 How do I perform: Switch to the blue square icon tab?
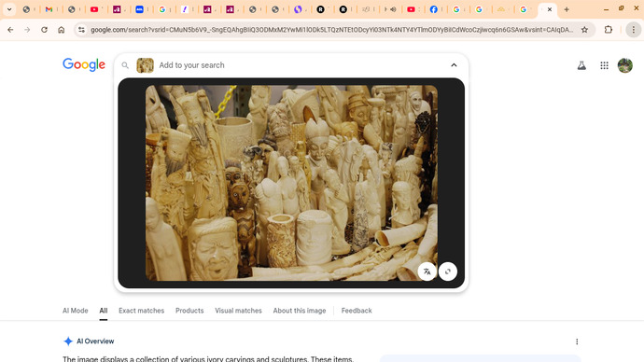140,9
